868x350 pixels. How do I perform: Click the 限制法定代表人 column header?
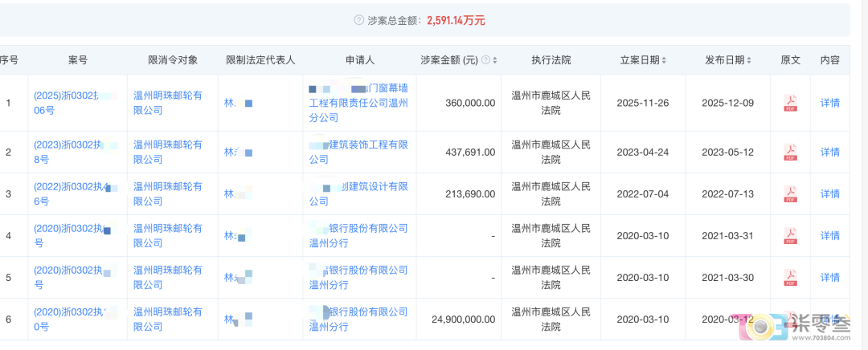click(260, 60)
